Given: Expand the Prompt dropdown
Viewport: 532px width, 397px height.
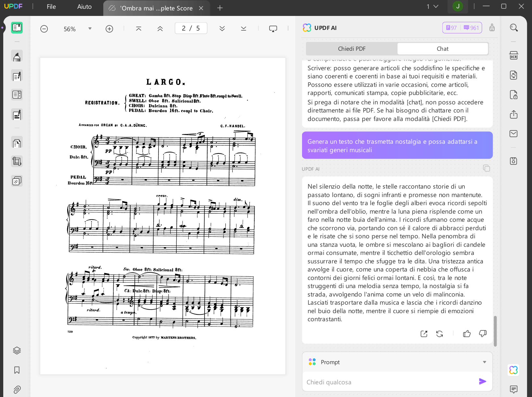Looking at the screenshot, I should pos(485,362).
